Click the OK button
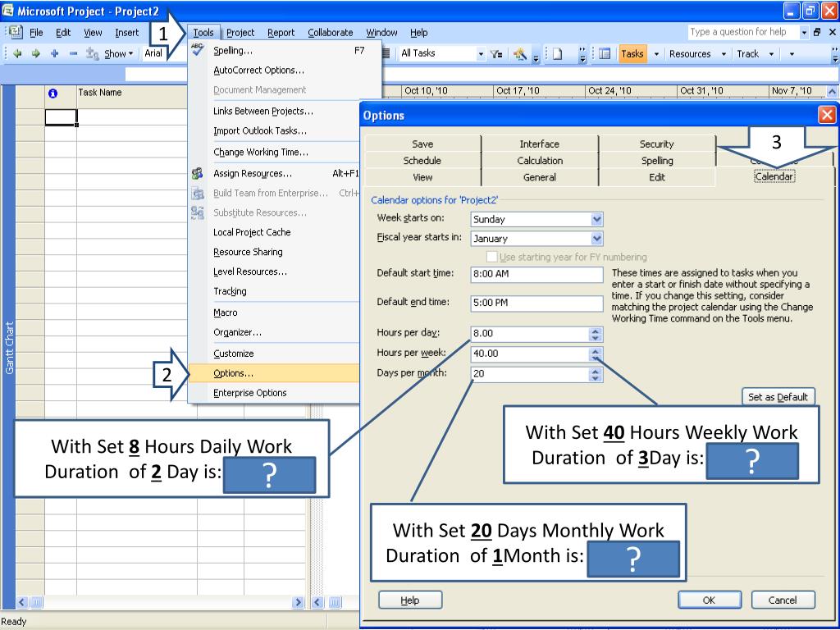The height and width of the screenshot is (630, 840). tap(710, 600)
